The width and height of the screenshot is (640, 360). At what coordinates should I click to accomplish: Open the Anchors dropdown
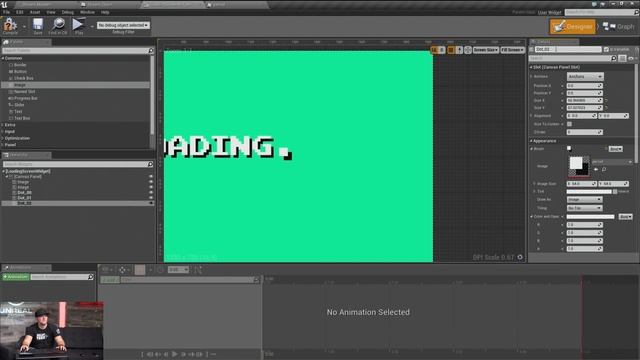tap(585, 76)
